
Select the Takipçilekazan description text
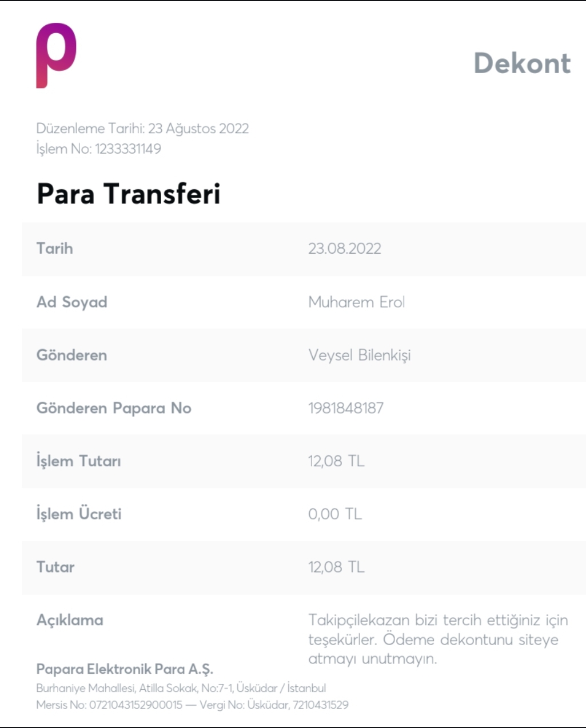pos(438,639)
